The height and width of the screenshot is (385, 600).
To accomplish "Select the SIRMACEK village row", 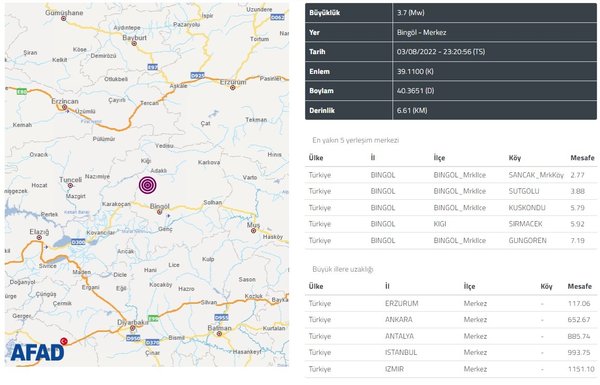I will pyautogui.click(x=451, y=224).
